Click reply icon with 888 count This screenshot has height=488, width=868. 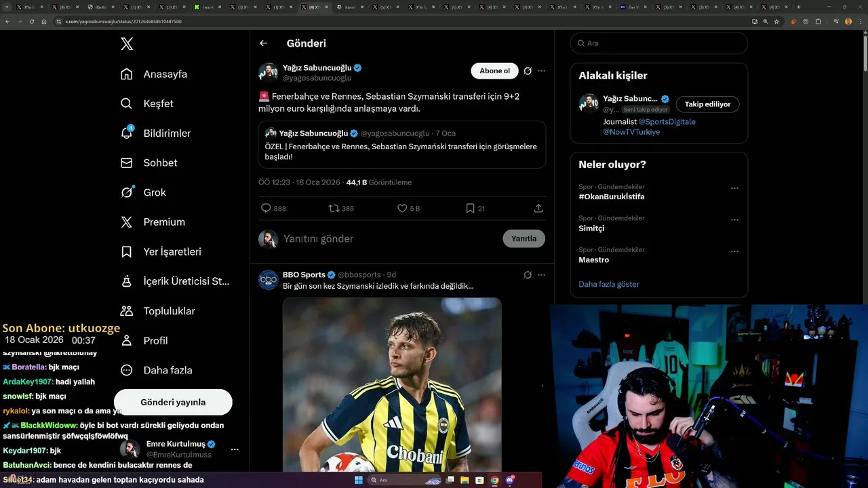click(x=267, y=208)
